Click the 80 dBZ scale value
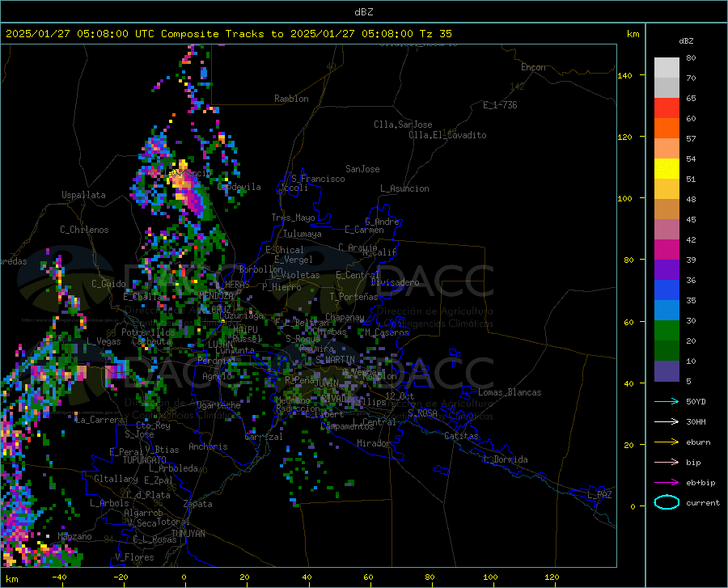Viewport: 728px width, 588px height. [x=691, y=58]
